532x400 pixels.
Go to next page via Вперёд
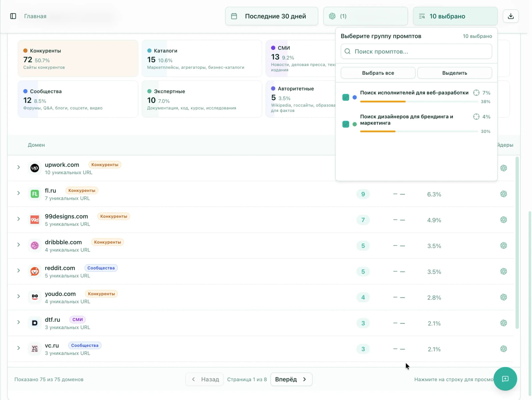[x=291, y=379]
